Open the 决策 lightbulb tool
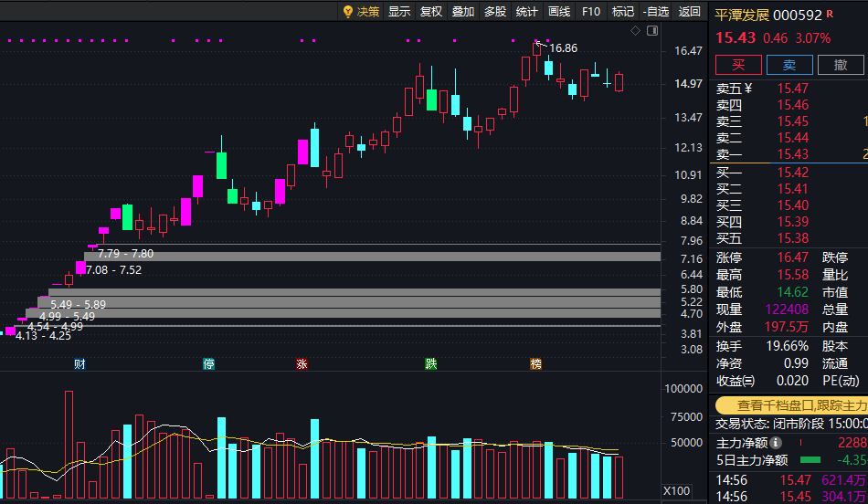 coord(361,12)
